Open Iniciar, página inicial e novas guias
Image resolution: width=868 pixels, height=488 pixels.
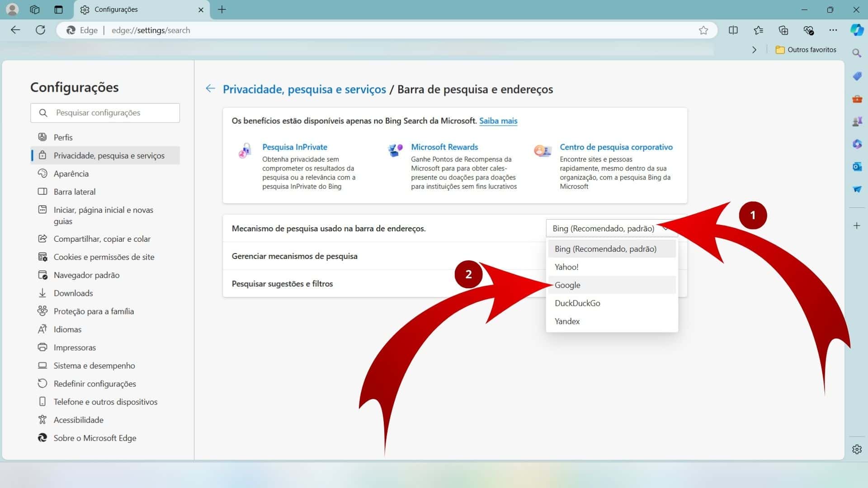pos(105,216)
